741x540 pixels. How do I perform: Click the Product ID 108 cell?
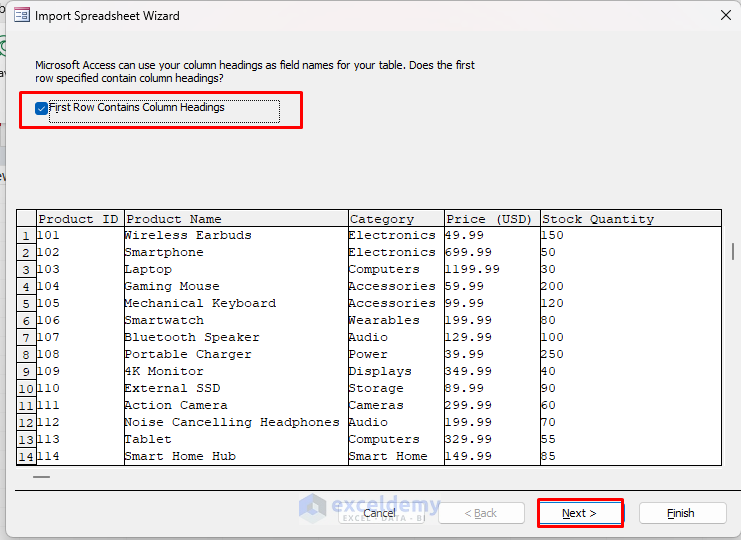pyautogui.click(x=80, y=354)
